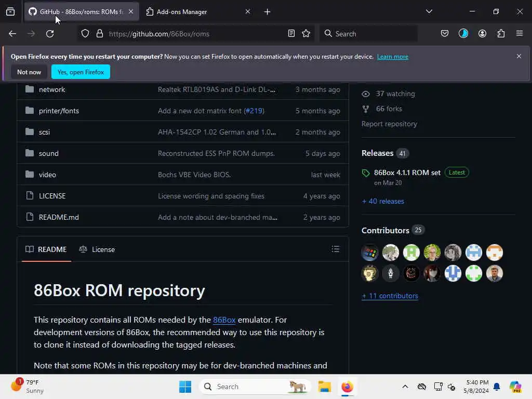
Task: Toggle reader view in the address bar
Action: pyautogui.click(x=291, y=34)
